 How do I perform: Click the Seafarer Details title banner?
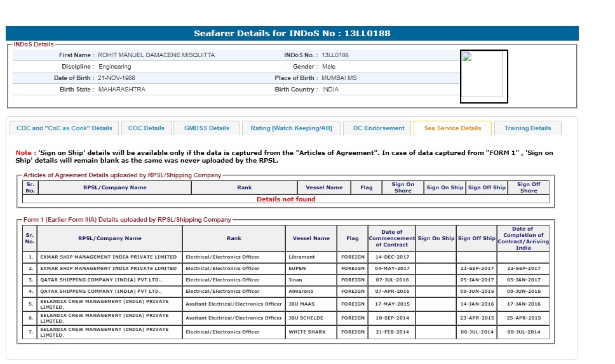[292, 33]
